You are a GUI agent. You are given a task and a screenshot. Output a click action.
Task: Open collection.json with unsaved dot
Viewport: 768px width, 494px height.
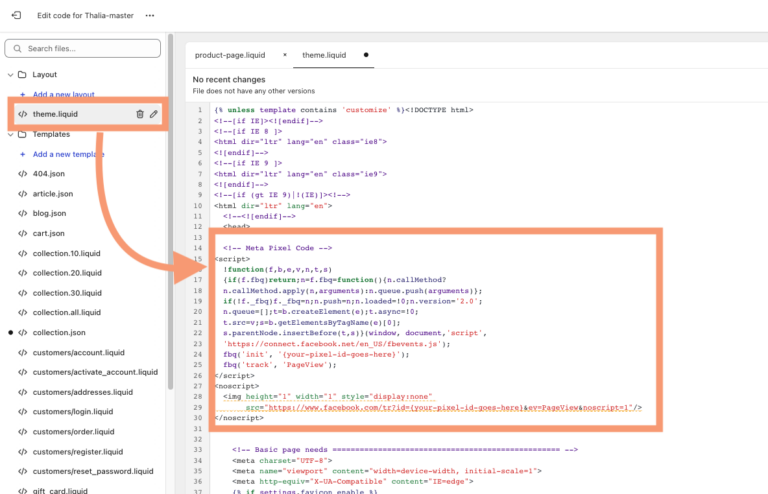(x=59, y=332)
